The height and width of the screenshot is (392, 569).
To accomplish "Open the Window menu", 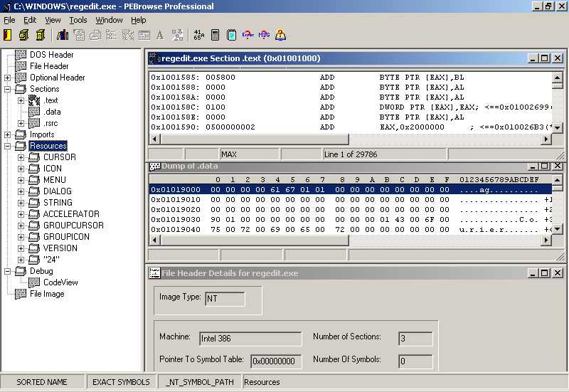I will point(109,20).
